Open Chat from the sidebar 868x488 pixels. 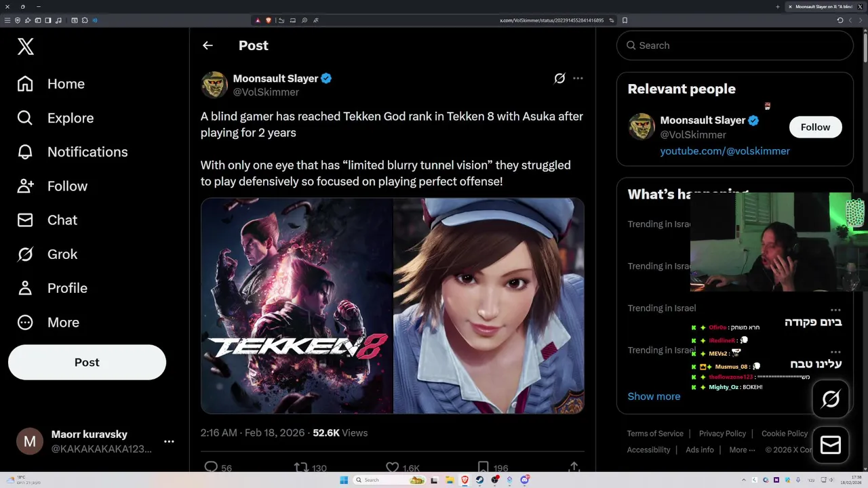[47, 220]
